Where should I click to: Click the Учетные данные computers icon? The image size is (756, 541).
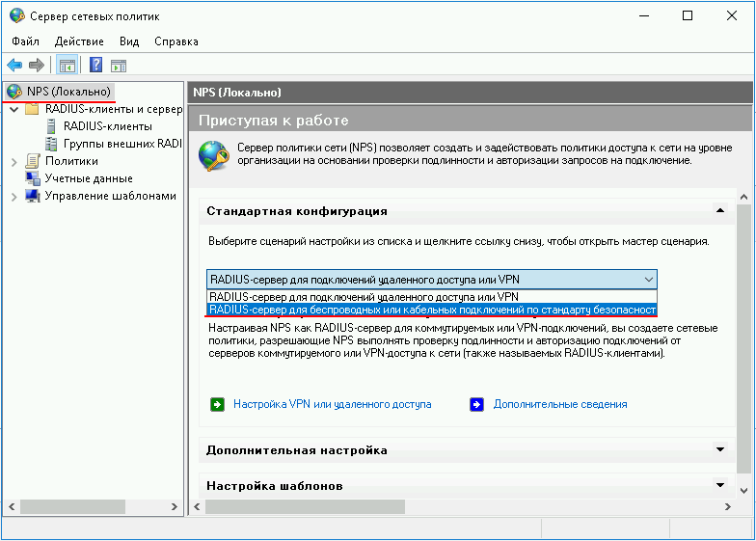coord(33,178)
